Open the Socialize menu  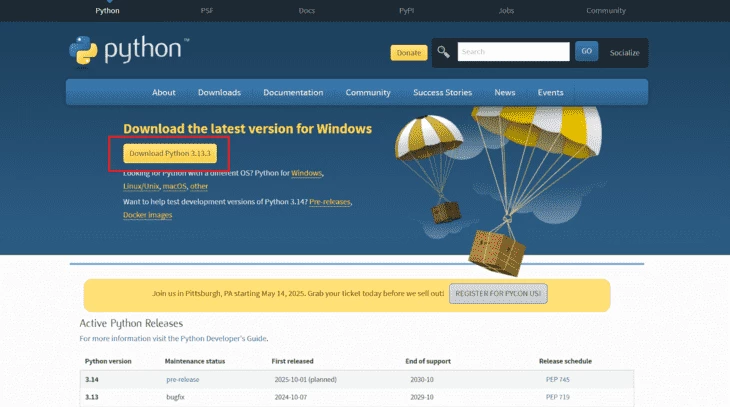click(x=624, y=53)
